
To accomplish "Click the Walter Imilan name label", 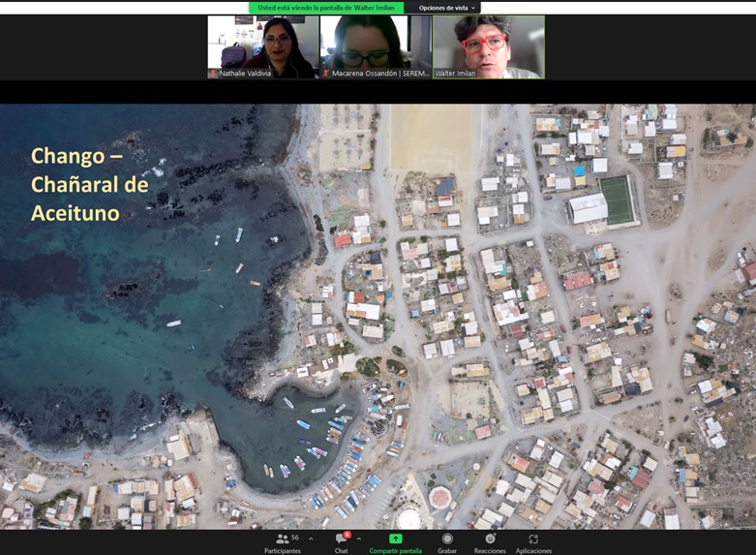I will tap(456, 74).
